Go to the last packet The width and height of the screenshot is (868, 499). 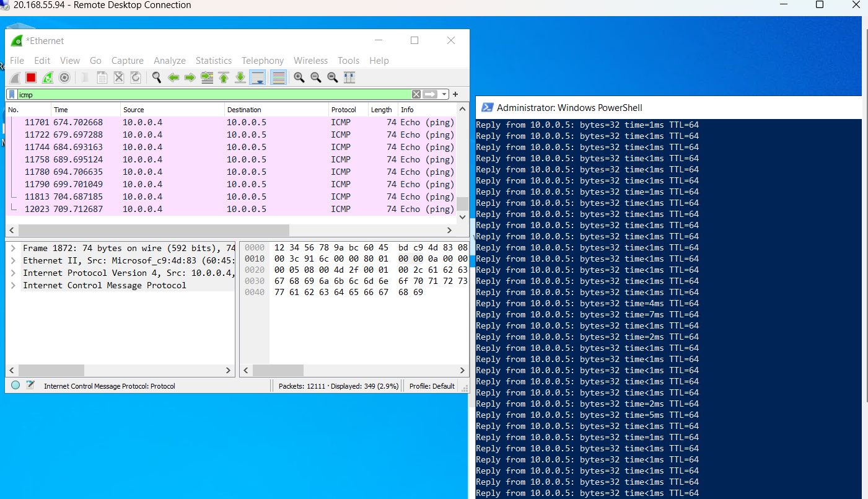[x=240, y=77]
